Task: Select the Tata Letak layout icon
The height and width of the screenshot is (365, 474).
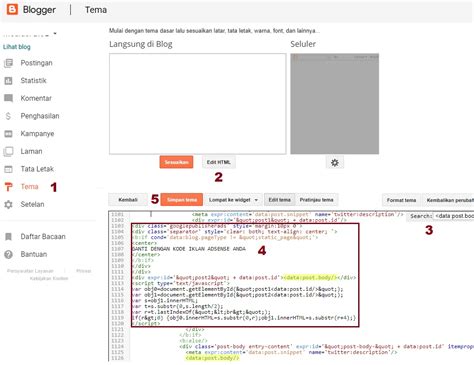Action: pos(8,169)
